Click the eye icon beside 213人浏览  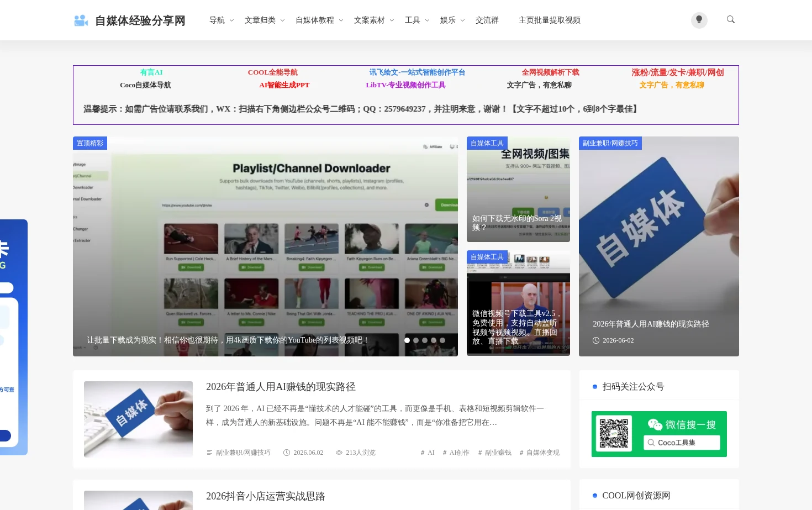(x=339, y=453)
